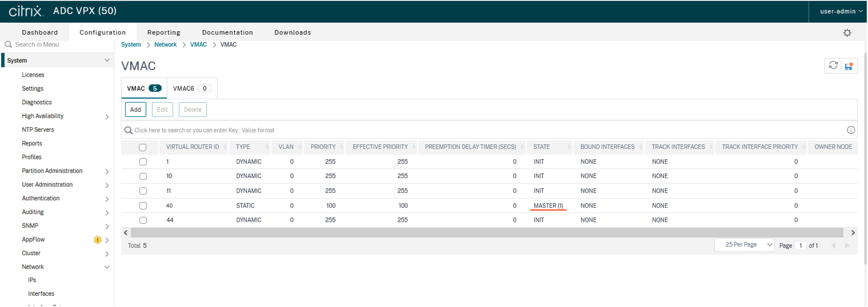Viewport: 868px width, 307px height.
Task: Check the box for virtual router 40
Action: click(143, 206)
